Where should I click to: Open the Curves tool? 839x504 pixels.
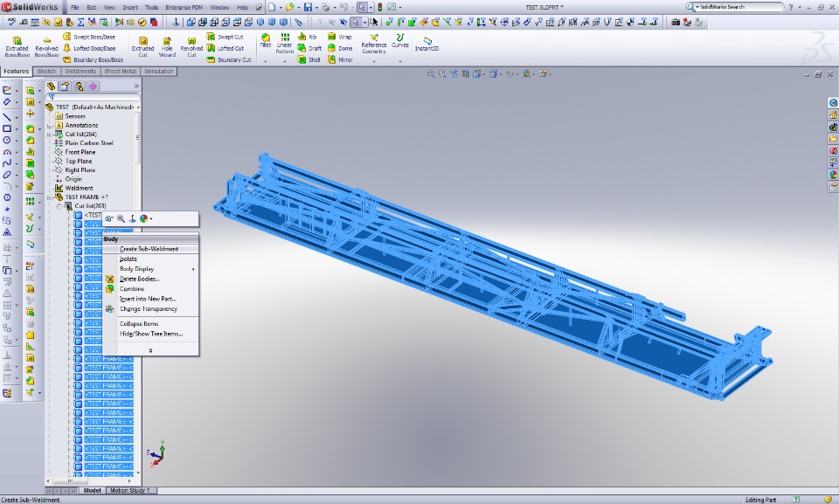click(x=400, y=41)
